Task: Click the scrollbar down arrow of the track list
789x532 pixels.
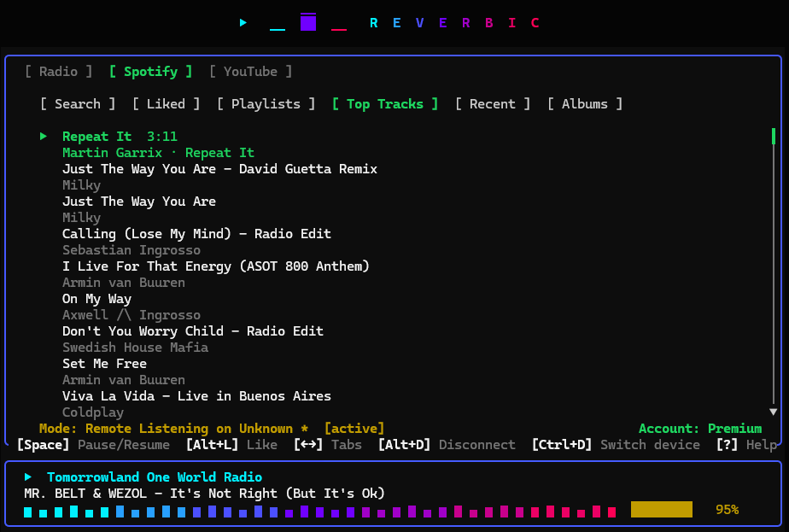Action: pyautogui.click(x=774, y=412)
